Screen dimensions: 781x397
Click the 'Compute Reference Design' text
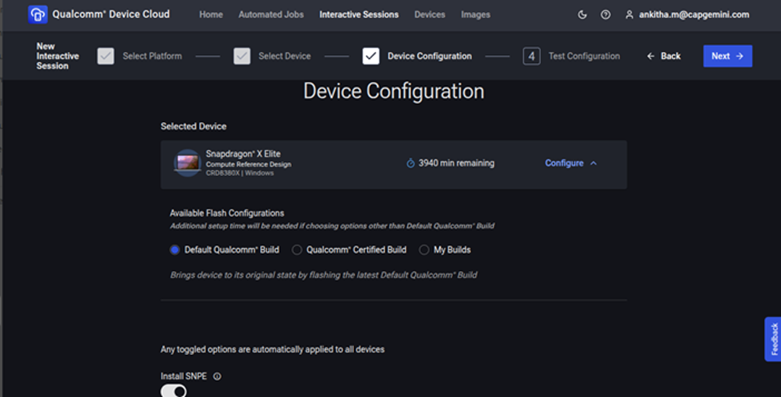[249, 164]
